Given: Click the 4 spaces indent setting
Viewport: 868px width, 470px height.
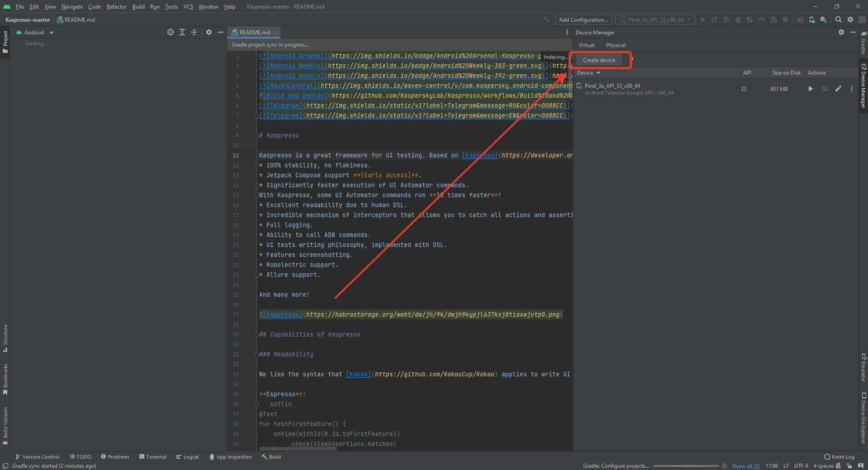Looking at the screenshot, I should [x=823, y=466].
